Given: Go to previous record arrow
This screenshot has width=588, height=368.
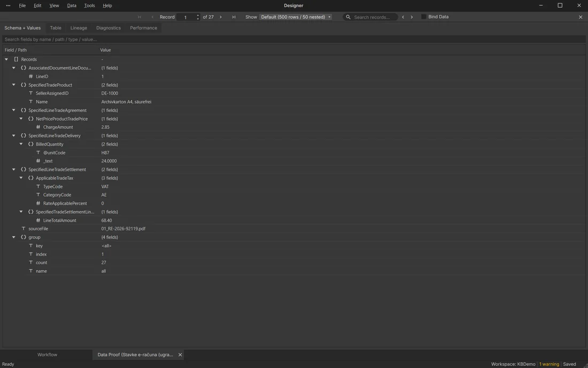Looking at the screenshot, I should pos(152,17).
